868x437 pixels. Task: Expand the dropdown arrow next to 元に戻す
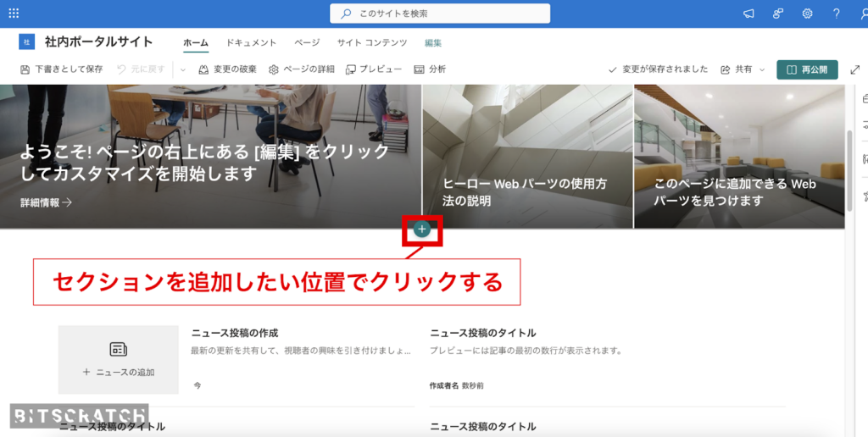point(182,69)
